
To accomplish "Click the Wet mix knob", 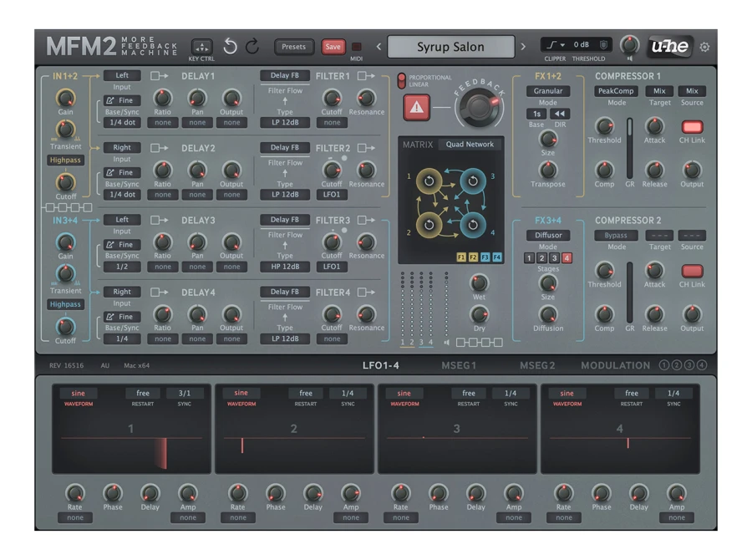I will (x=479, y=283).
